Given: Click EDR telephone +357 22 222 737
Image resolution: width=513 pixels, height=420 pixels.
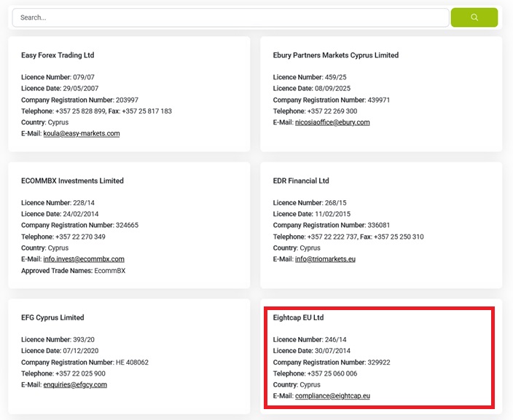Looking at the screenshot, I should pyautogui.click(x=332, y=237).
